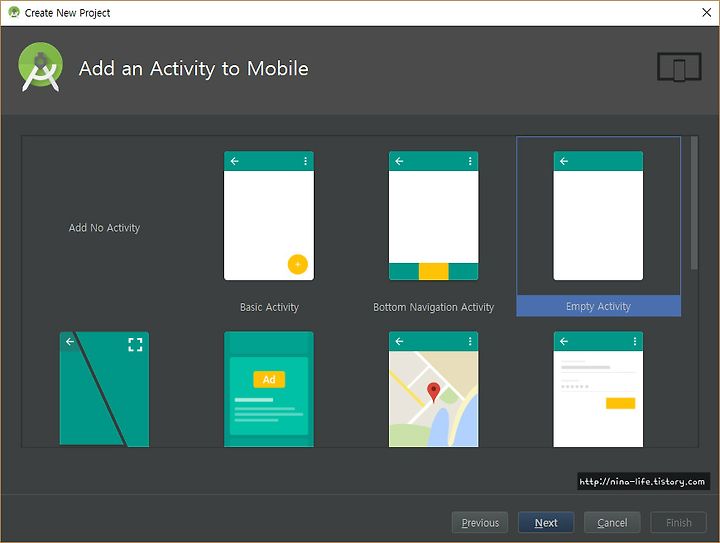Screen dimensions: 720x543
Task: Select the Empty Activity template thumbnail
Action: (598, 216)
